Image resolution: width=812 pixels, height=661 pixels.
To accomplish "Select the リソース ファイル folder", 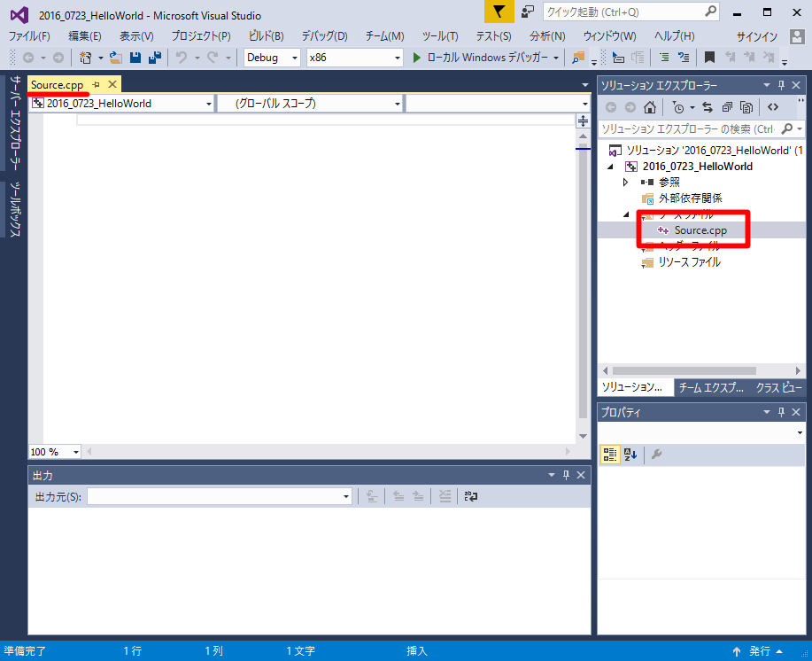I will coord(689,262).
